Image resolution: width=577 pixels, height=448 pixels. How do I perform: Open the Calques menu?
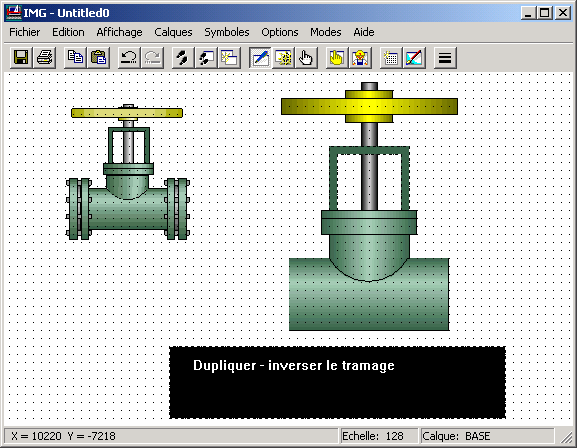[173, 32]
